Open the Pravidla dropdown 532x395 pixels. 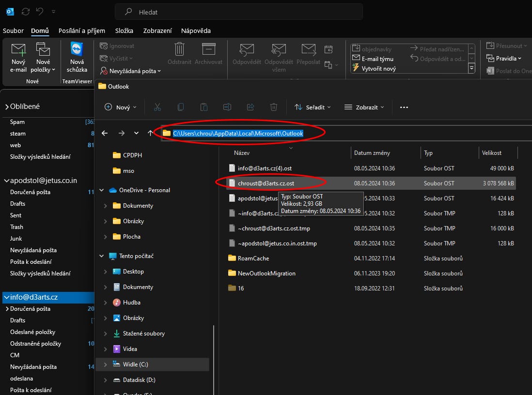coord(504,58)
